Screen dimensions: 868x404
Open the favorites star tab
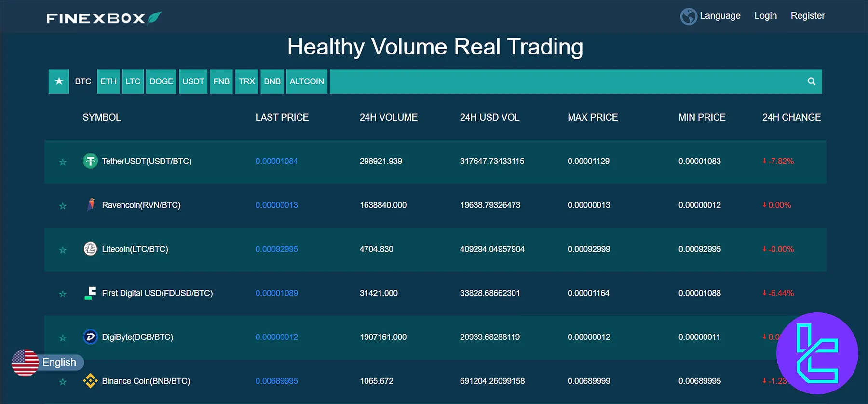(59, 81)
